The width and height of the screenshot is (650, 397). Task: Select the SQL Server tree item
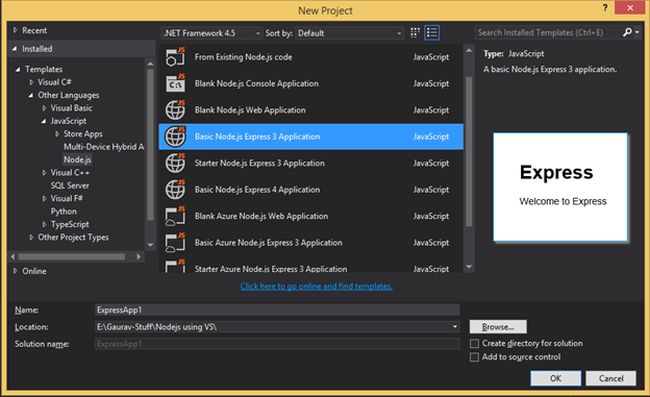[70, 185]
